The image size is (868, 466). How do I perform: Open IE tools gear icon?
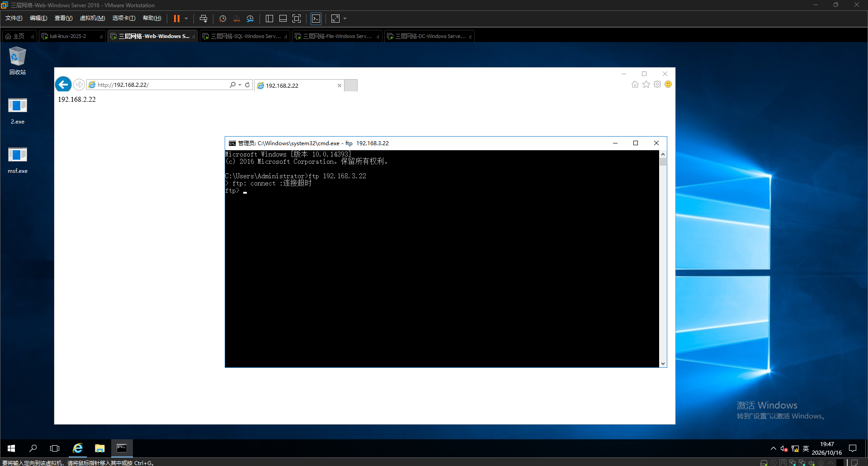[657, 84]
